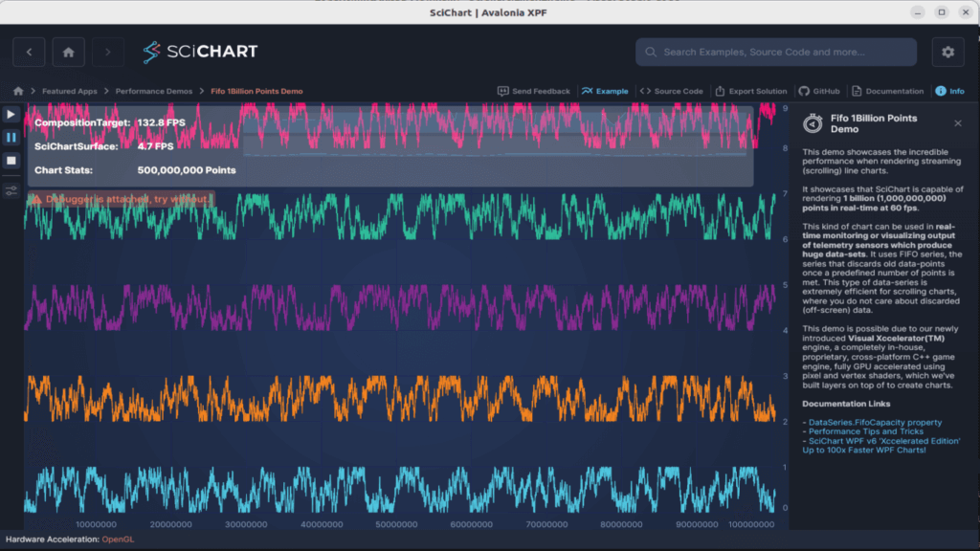Toggle the Info panel
The height and width of the screenshot is (551, 980).
[949, 92]
